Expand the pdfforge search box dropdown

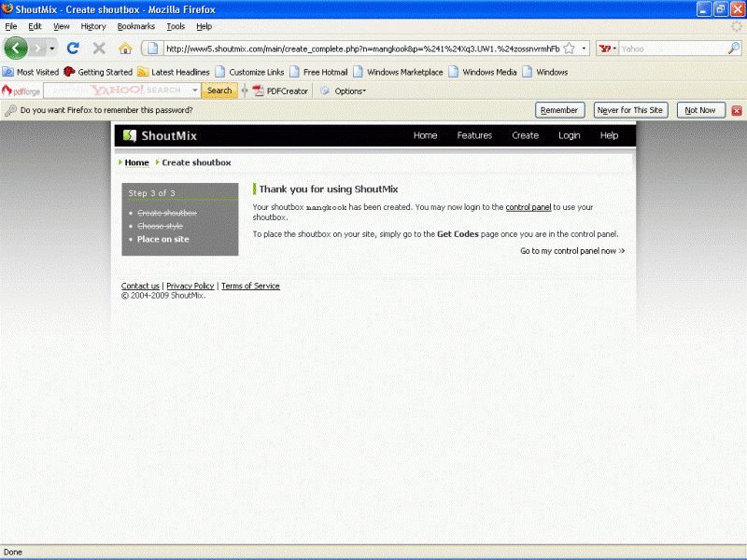click(x=195, y=91)
